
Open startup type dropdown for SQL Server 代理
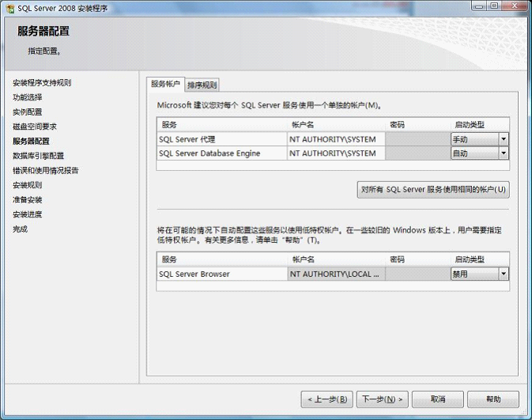tap(503, 139)
